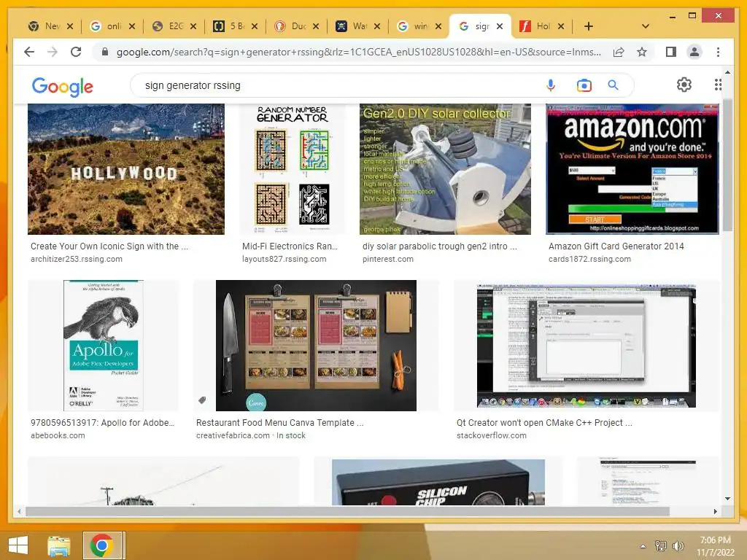Open the volume control in tray

tap(677, 546)
